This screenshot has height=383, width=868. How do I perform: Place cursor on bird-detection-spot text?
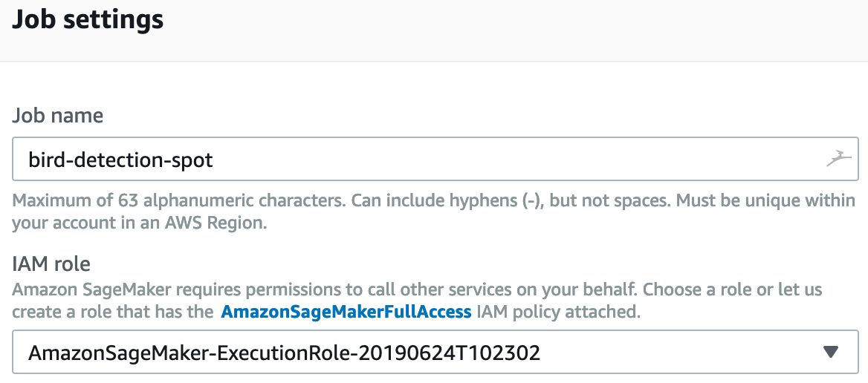pos(120,160)
